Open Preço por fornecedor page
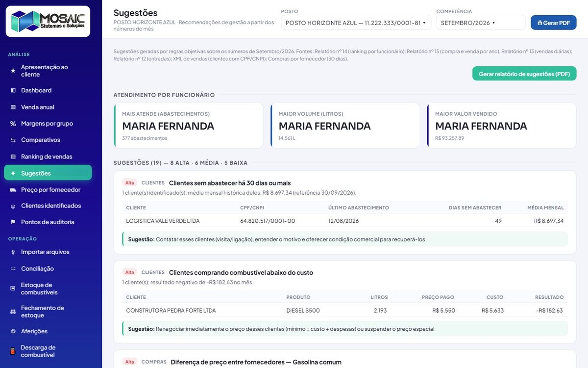 (48, 189)
